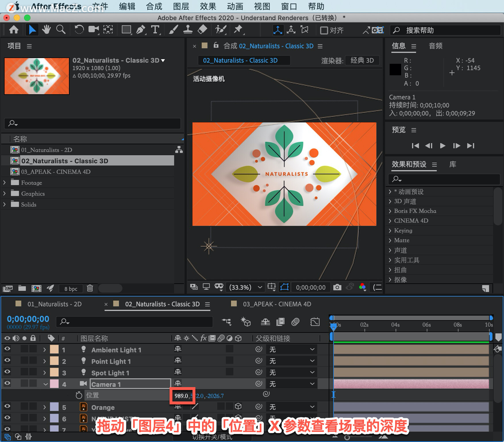Jump to first frame in preview panel
Viewport: 504px width, 442px height.
click(x=415, y=146)
